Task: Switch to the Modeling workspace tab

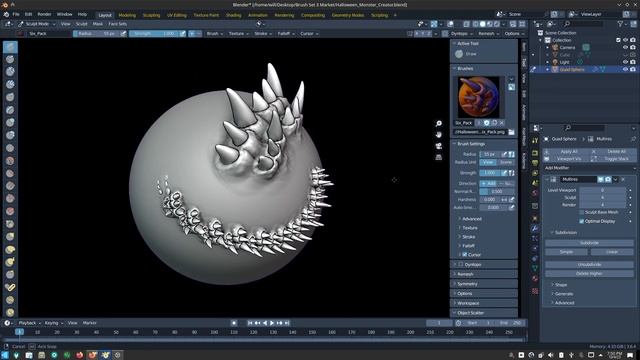Action: coord(127,15)
